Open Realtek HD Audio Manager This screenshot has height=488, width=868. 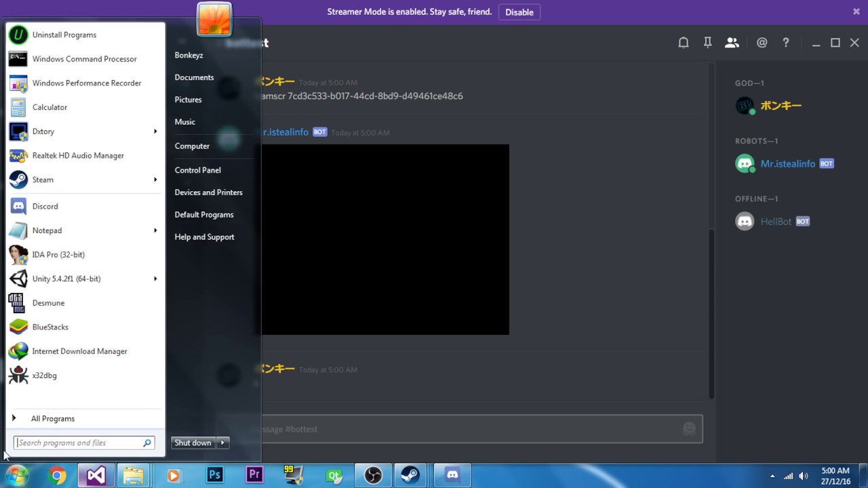(85, 155)
